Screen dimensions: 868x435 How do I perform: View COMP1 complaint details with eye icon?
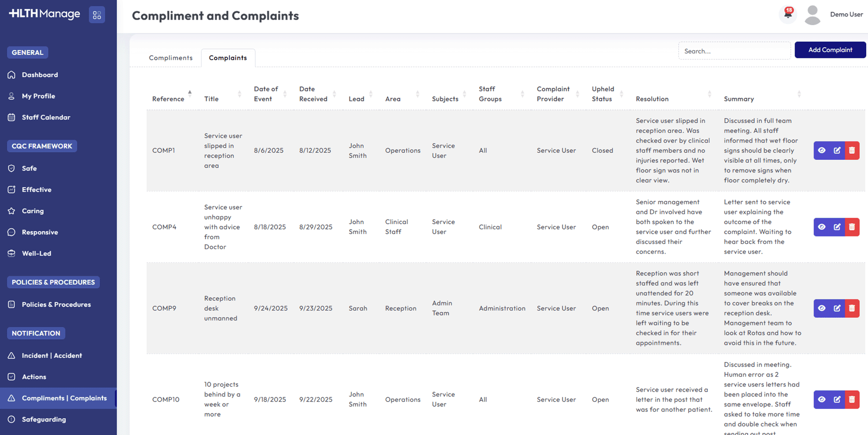point(821,151)
